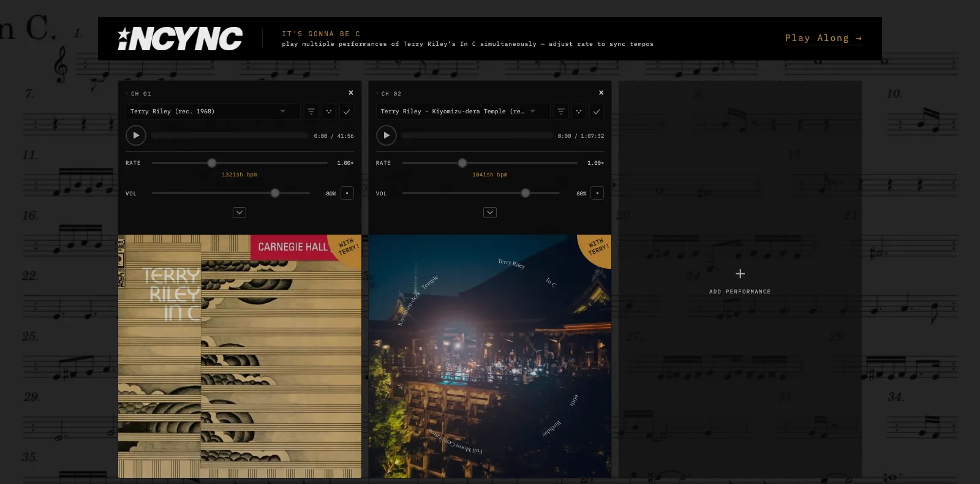Viewport: 980px width, 484px height.
Task: Click the ADD PERFORMANCE label
Action: 740,292
